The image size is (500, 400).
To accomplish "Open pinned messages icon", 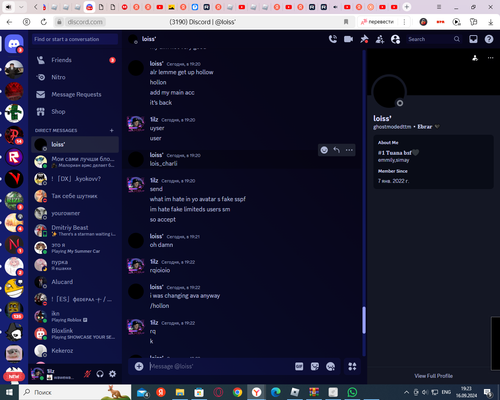I will (364, 39).
